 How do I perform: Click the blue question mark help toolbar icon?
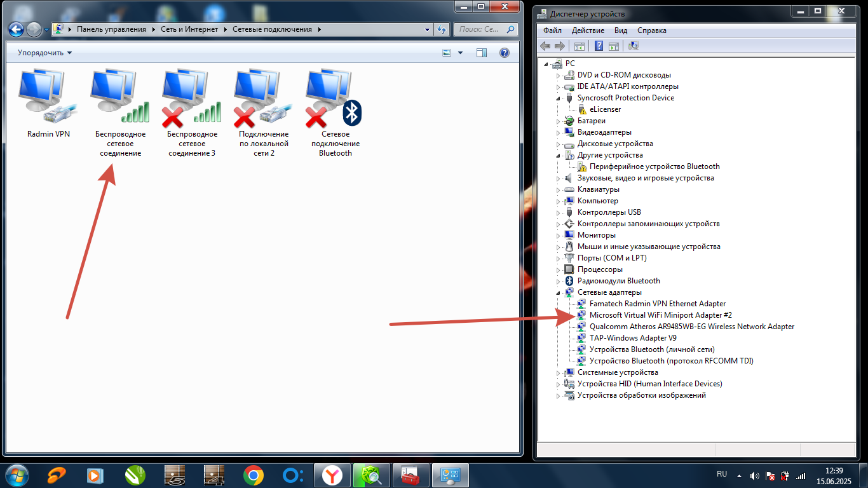(599, 46)
